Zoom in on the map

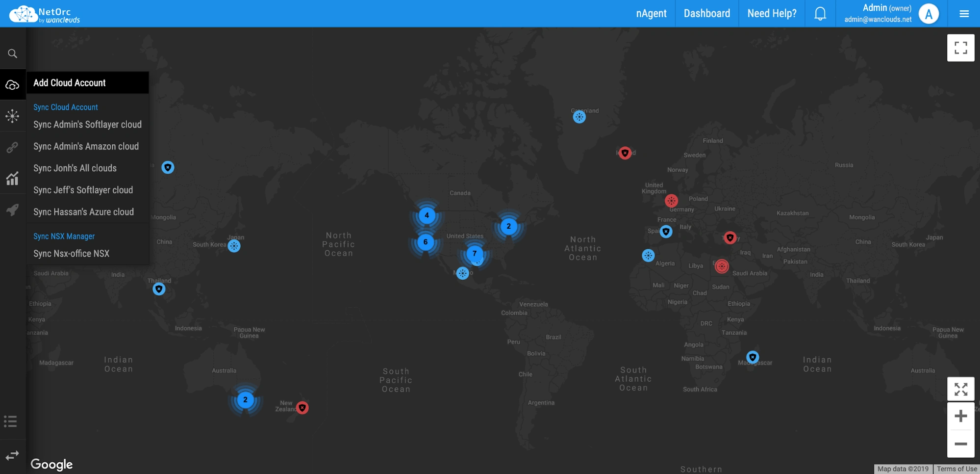point(960,416)
